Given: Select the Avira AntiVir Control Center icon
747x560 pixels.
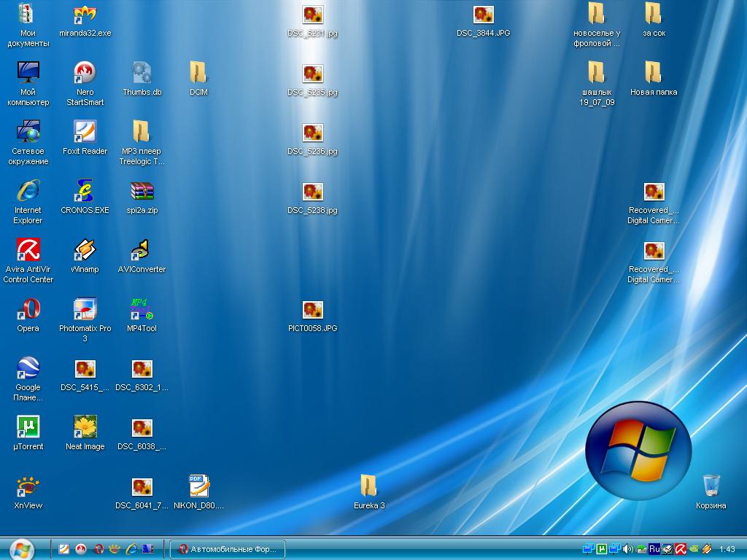Looking at the screenshot, I should point(28,251).
